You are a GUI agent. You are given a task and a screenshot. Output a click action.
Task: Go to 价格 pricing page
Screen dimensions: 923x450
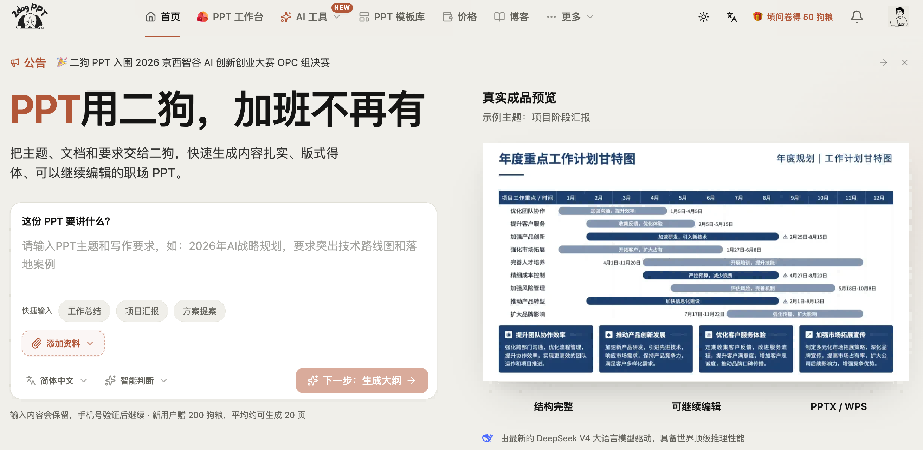[x=459, y=17]
